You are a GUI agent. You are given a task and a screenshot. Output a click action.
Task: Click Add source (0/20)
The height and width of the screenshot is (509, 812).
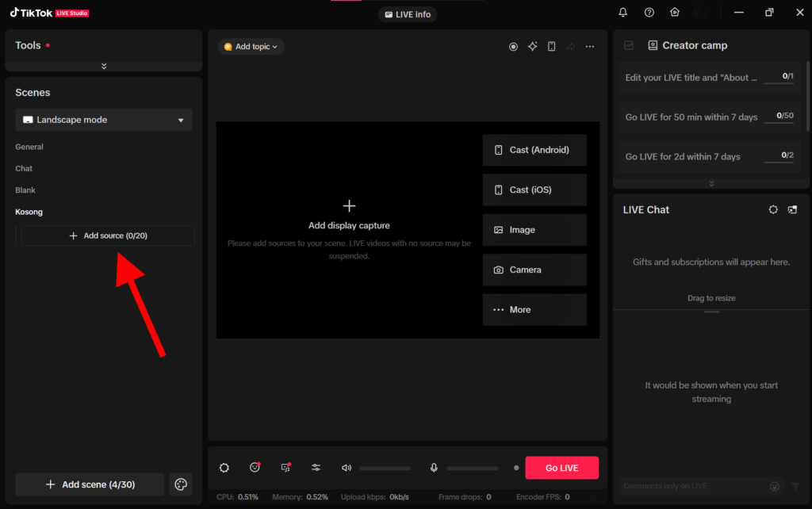108,235
